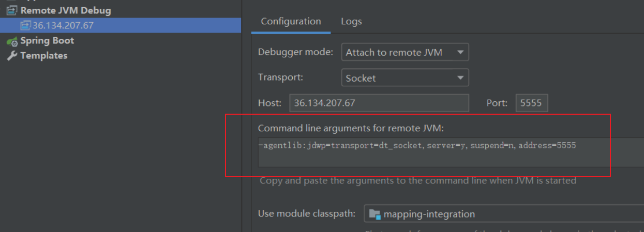Select the Templates tree node
The height and width of the screenshot is (232, 644).
(x=43, y=56)
